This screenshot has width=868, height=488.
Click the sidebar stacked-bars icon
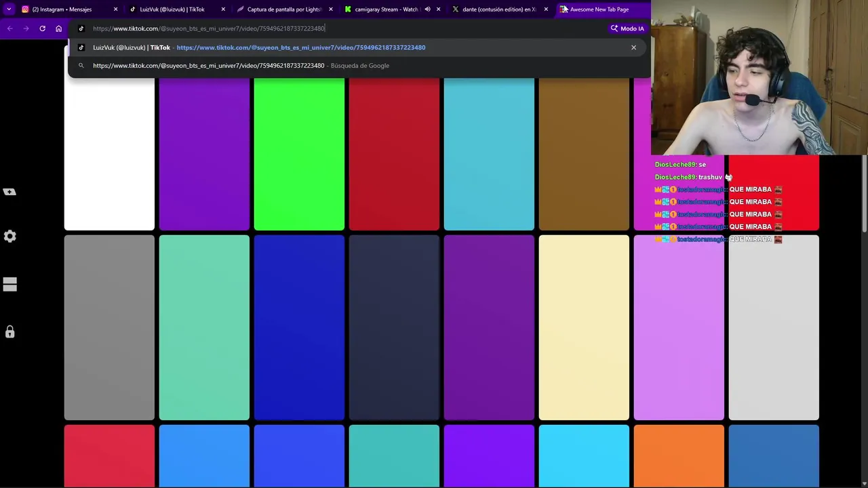coord(9,285)
